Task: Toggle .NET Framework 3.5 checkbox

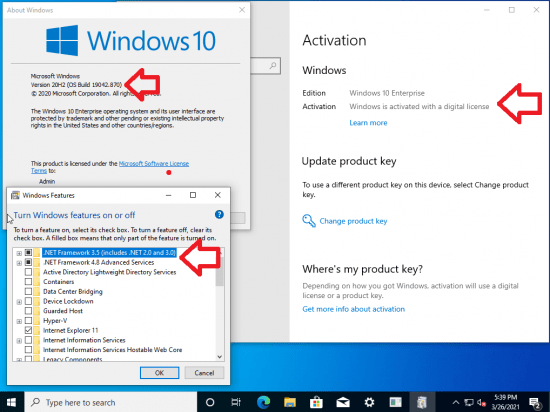Action: pyautogui.click(x=28, y=252)
